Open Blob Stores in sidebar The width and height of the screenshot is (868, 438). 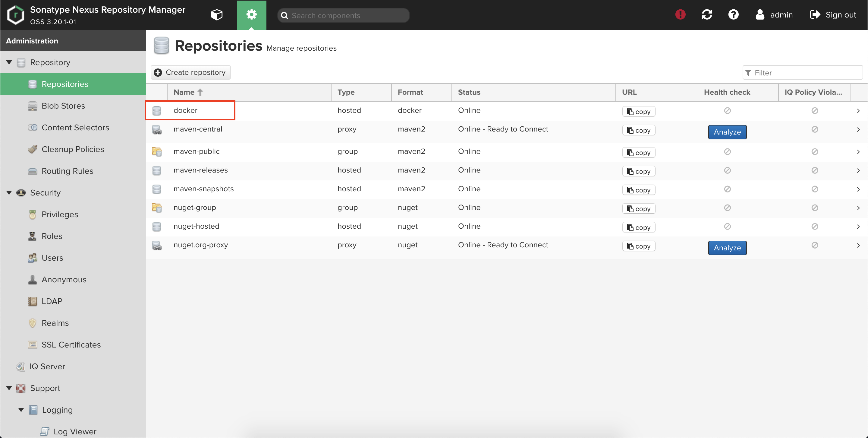(x=63, y=106)
